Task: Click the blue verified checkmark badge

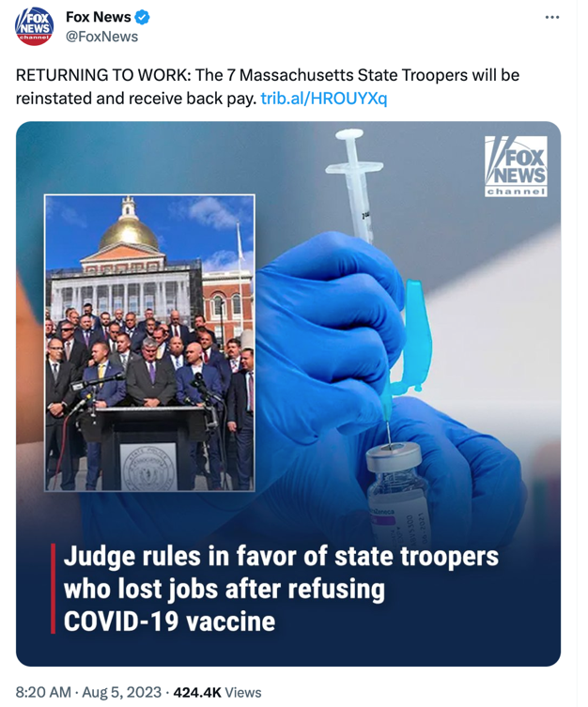Action: [143, 18]
